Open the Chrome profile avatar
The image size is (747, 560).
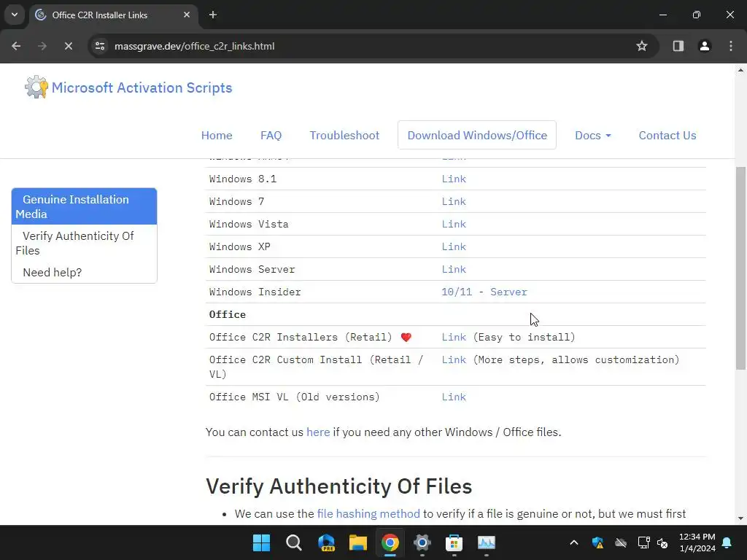705,46
